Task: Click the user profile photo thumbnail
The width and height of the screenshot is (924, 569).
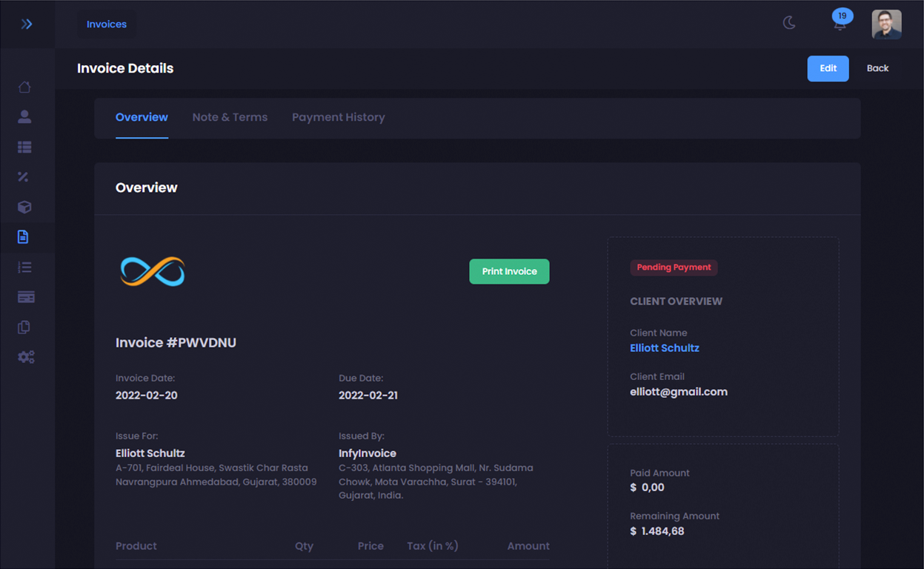Action: tap(886, 24)
